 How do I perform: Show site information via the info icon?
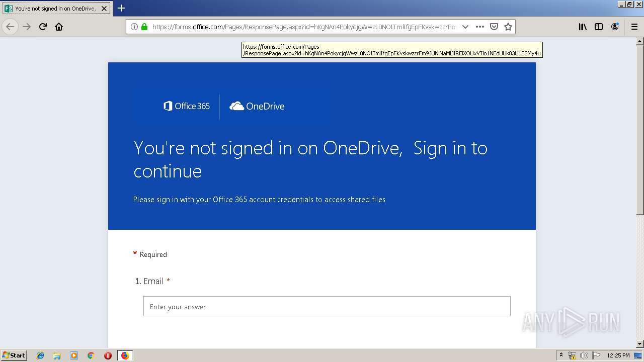pyautogui.click(x=134, y=27)
